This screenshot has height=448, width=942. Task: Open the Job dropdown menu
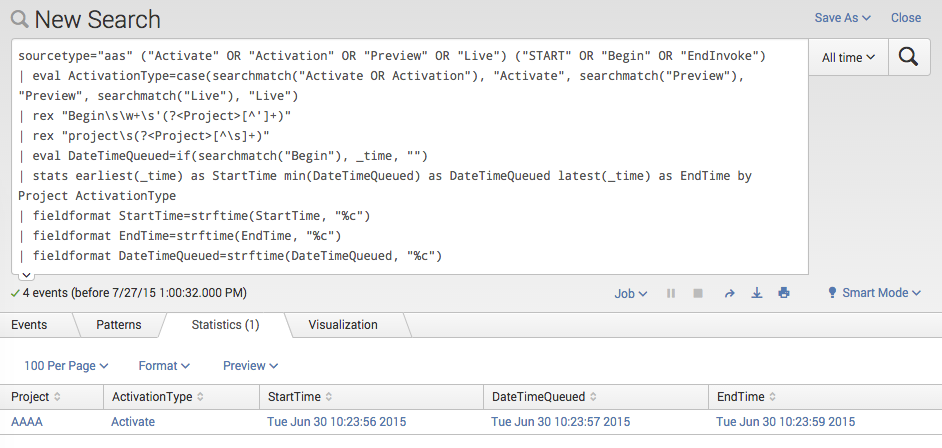630,293
